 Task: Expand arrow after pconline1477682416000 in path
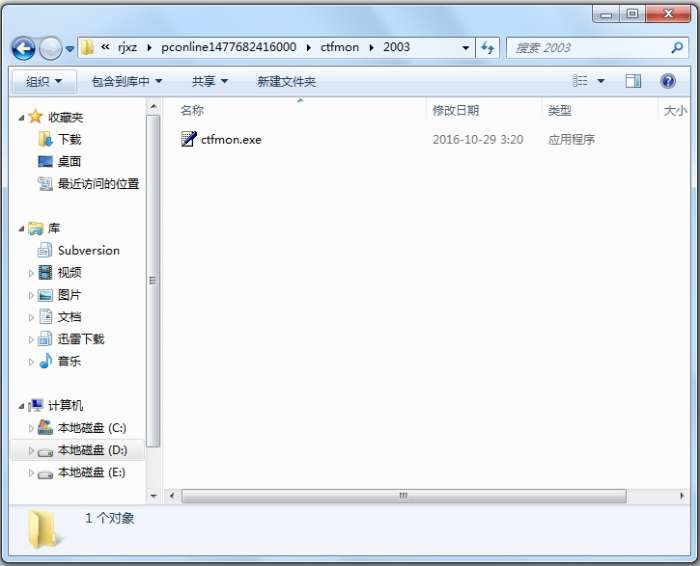coord(308,47)
